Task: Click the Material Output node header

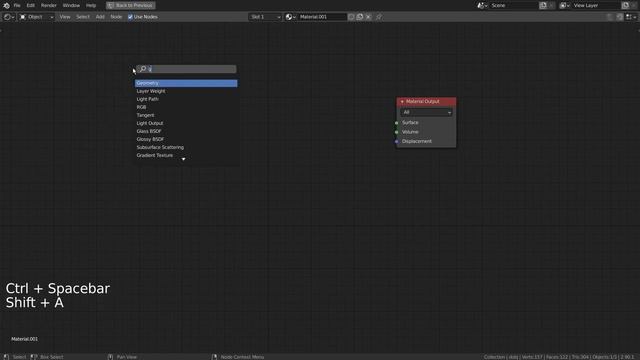Action: pyautogui.click(x=426, y=101)
